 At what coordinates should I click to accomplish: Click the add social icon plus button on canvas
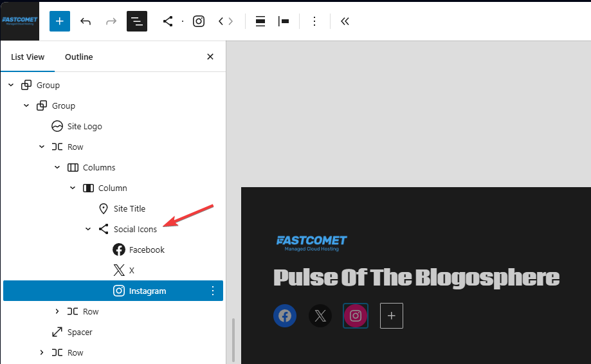(391, 316)
